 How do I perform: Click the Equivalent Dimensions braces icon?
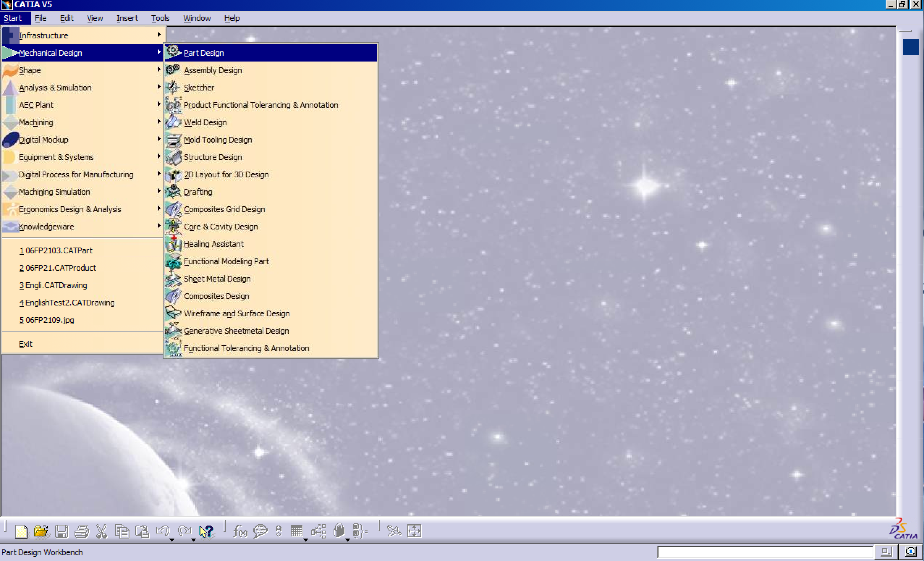[x=360, y=531]
